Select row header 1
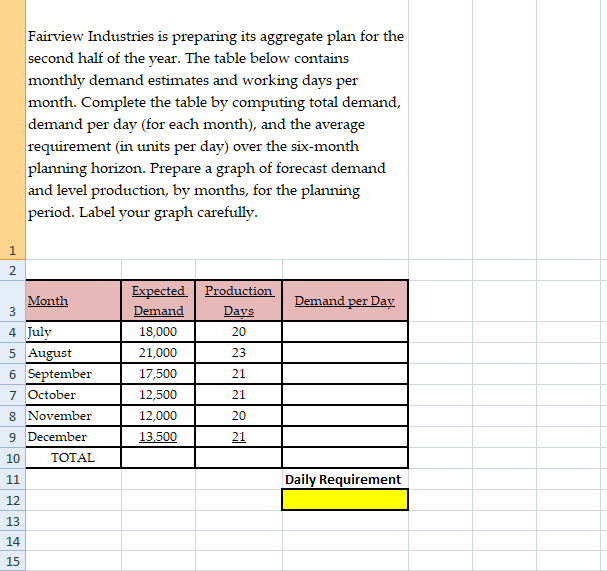Viewport: 607px width, 571px height. (x=12, y=130)
